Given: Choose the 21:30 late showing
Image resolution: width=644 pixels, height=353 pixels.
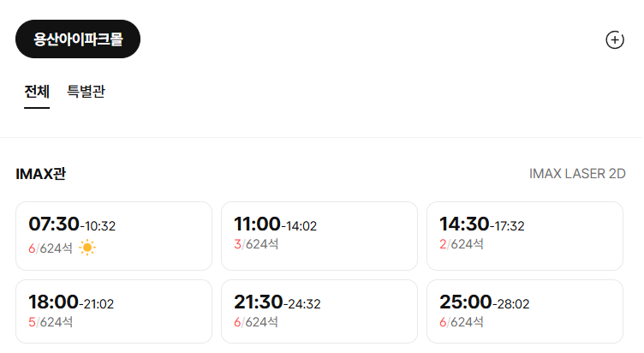Looking at the screenshot, I should tap(319, 312).
